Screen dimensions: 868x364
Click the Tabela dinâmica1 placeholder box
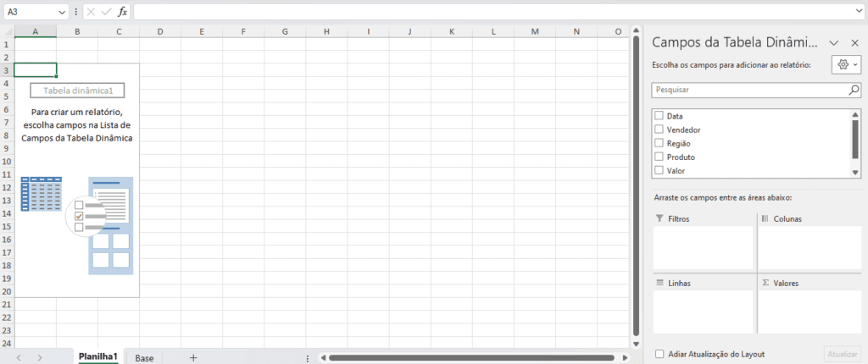[x=77, y=91]
